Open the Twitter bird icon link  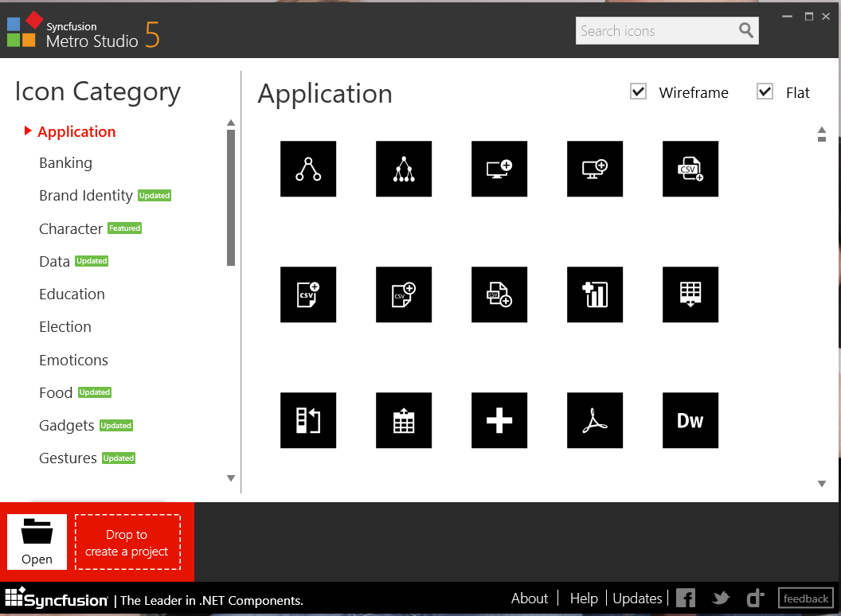[x=721, y=598]
